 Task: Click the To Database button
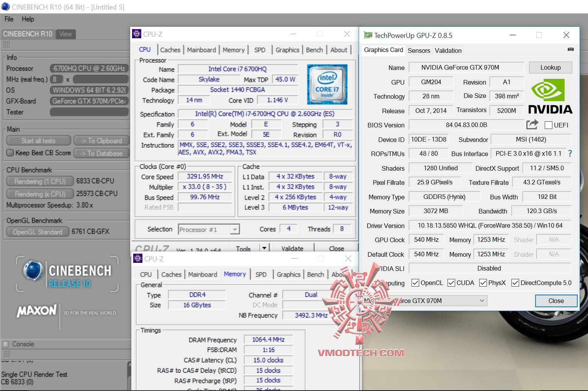101,153
